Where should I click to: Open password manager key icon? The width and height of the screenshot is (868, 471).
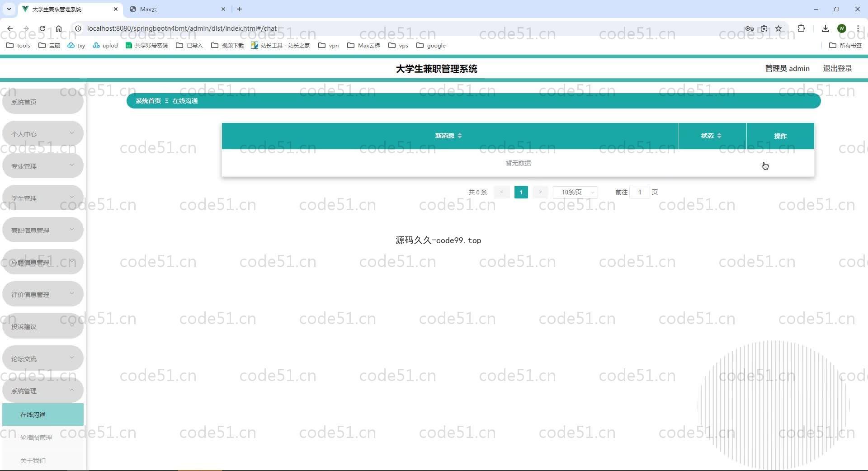click(x=750, y=28)
